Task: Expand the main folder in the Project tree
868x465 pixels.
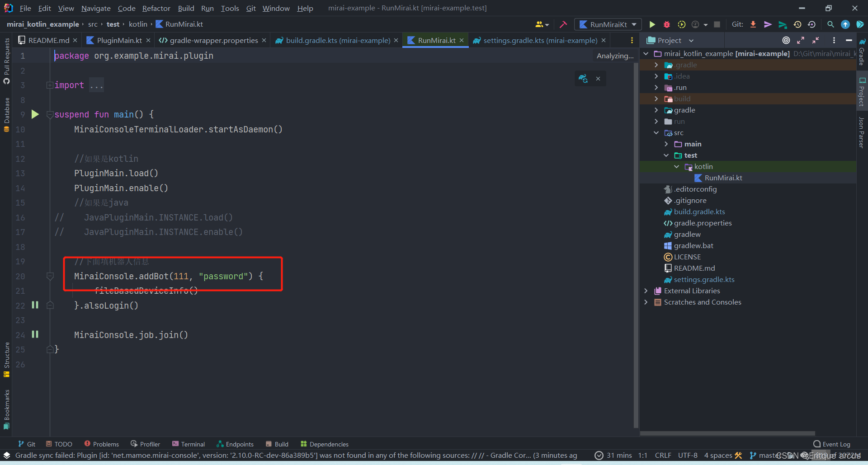Action: pyautogui.click(x=666, y=144)
